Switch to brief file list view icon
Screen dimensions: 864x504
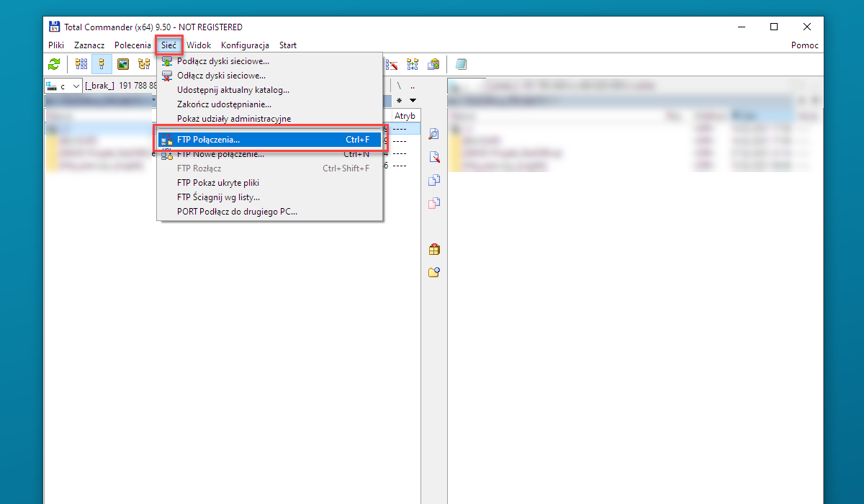[x=81, y=65]
